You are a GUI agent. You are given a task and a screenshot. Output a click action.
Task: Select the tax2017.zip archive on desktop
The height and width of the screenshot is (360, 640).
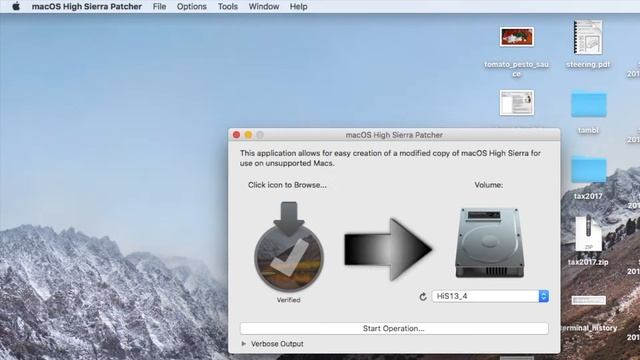pos(588,233)
